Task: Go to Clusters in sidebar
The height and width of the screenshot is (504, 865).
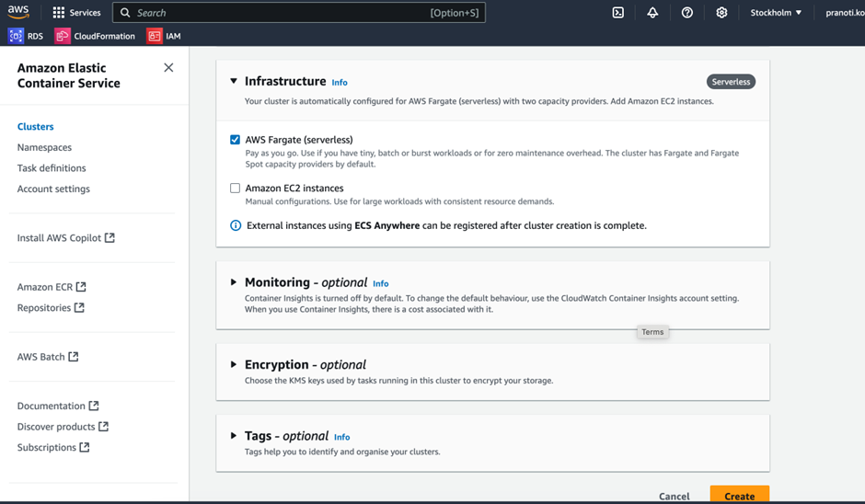Action: (x=35, y=126)
